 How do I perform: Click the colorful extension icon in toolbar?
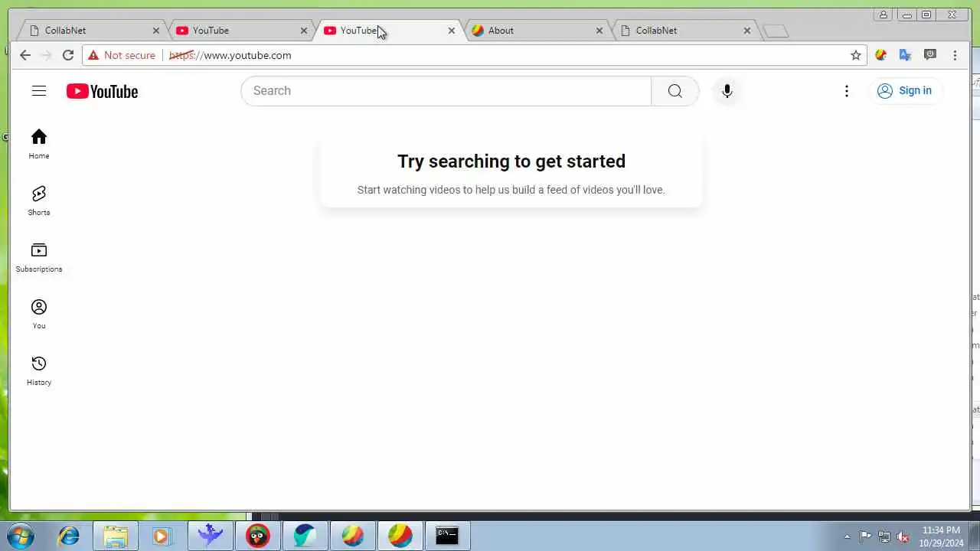pyautogui.click(x=880, y=55)
